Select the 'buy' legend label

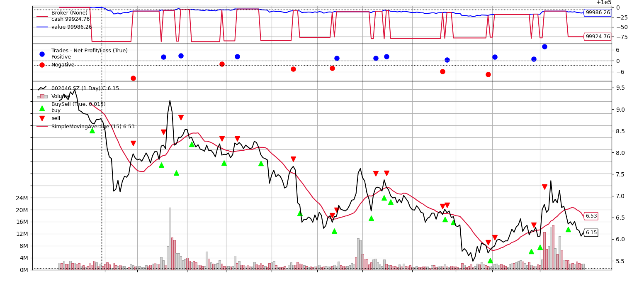(56, 110)
